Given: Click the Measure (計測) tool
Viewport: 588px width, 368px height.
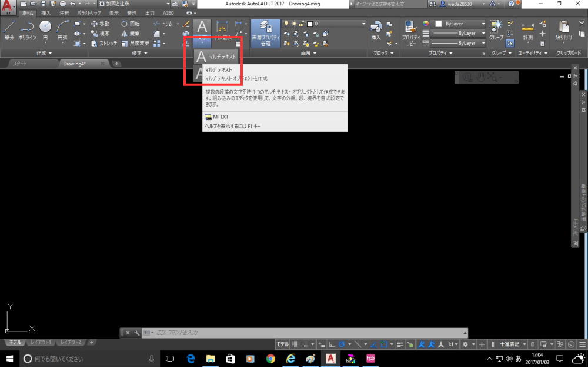Looking at the screenshot, I should coord(527,32).
